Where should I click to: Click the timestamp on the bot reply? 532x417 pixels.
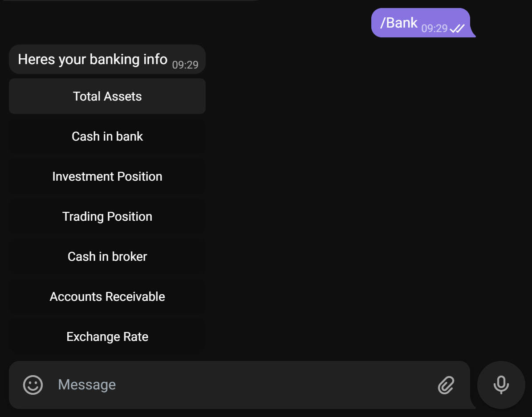(x=185, y=64)
